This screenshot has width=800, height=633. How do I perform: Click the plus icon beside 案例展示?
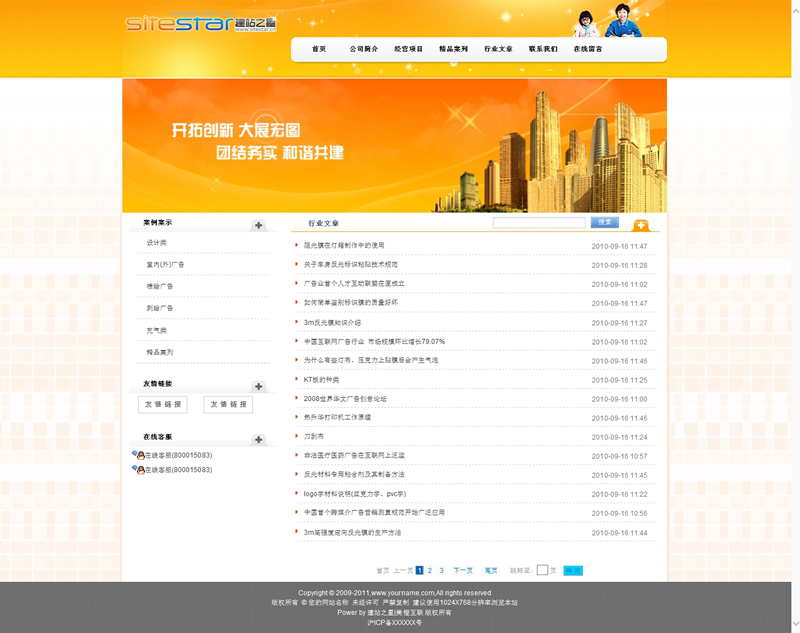pos(259,225)
